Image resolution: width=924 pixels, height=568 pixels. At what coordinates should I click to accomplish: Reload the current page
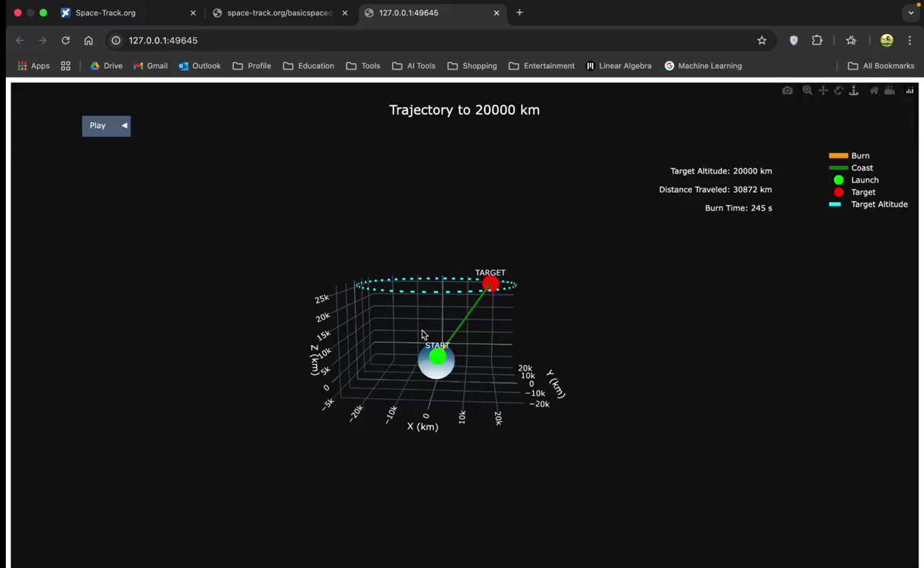(x=65, y=40)
